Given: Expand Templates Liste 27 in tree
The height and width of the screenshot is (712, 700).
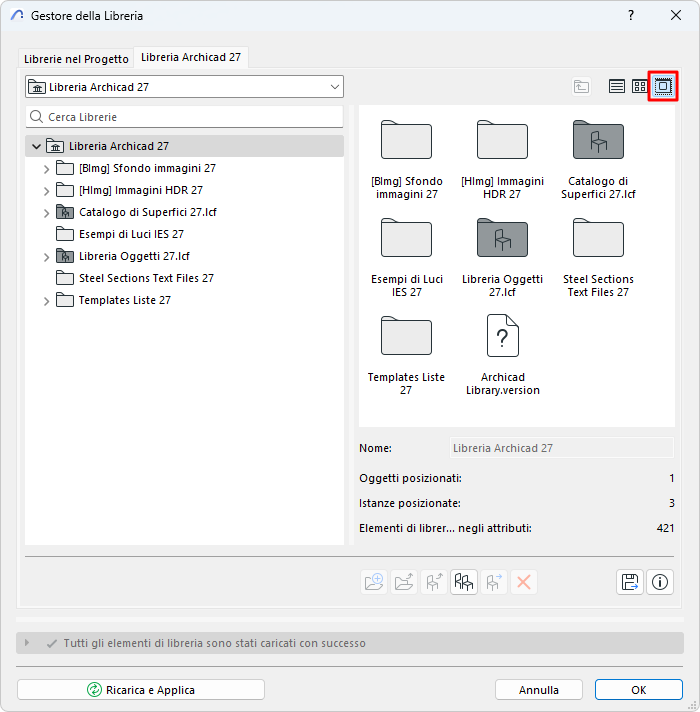Looking at the screenshot, I should coord(46,301).
